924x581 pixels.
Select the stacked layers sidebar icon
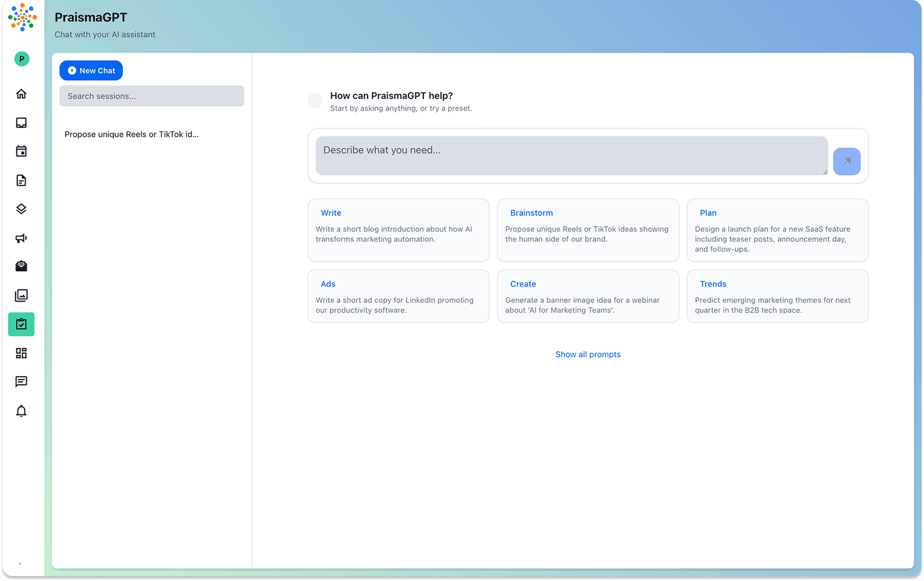21,209
